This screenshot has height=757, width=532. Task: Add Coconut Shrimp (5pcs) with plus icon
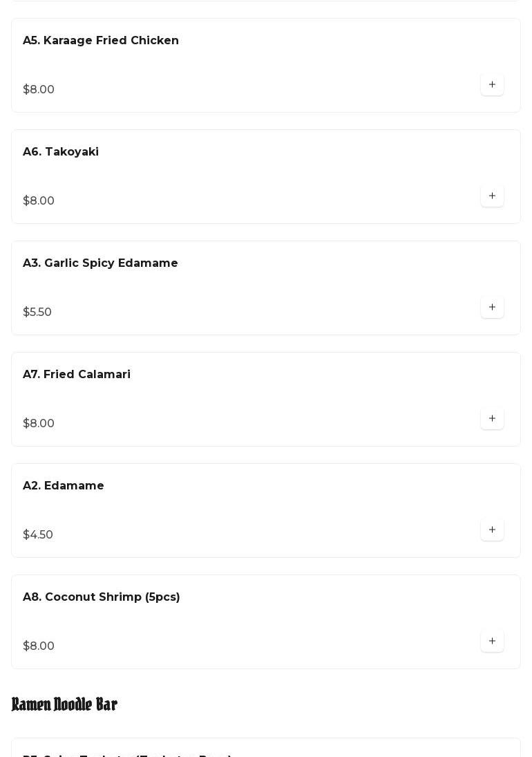(492, 642)
